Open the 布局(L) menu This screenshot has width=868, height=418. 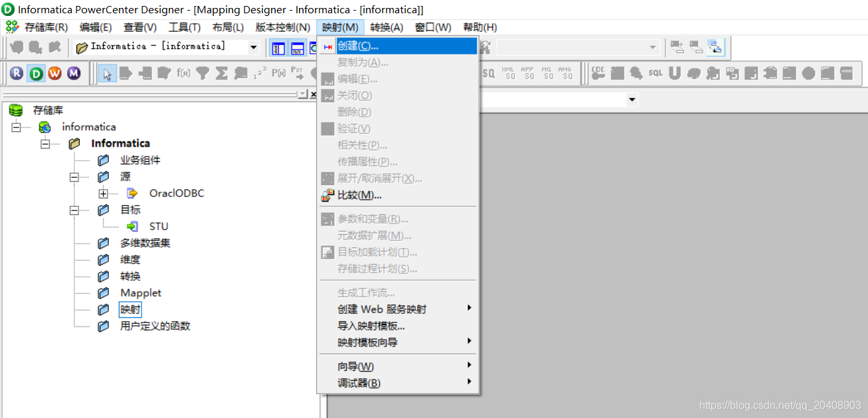click(228, 27)
